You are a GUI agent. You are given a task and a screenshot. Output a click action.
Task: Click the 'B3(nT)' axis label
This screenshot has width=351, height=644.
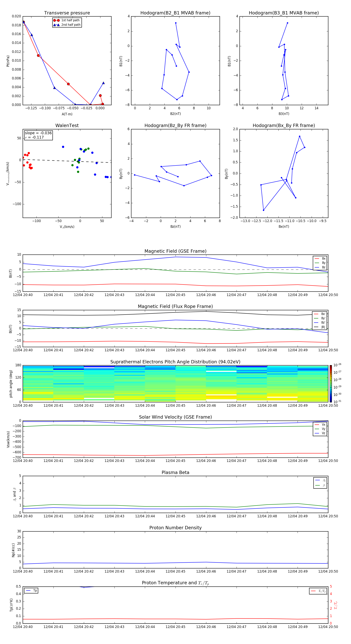pos(284,114)
